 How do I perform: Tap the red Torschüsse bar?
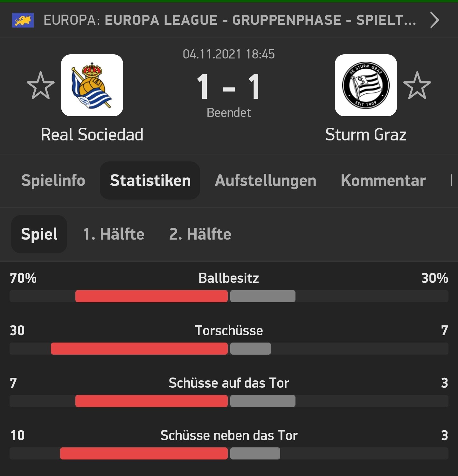tap(139, 349)
